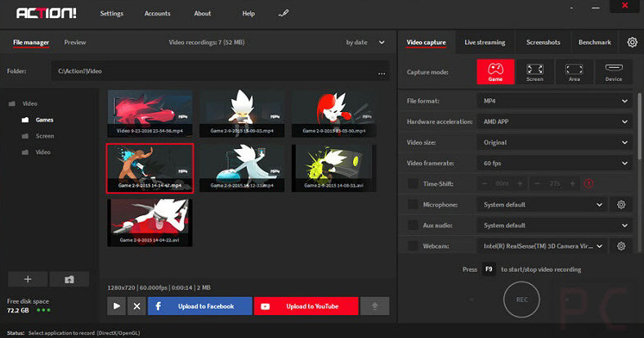
Task: Select Area capture mode
Action: [x=575, y=72]
